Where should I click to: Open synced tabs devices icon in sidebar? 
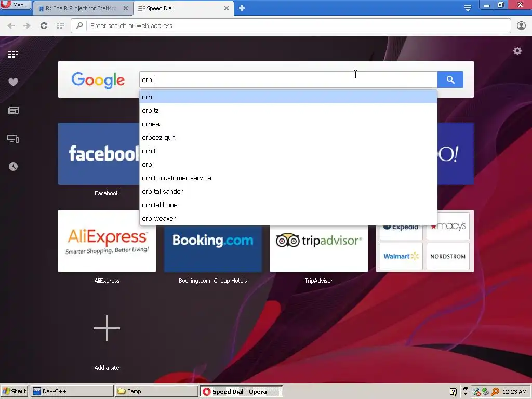[x=13, y=139]
